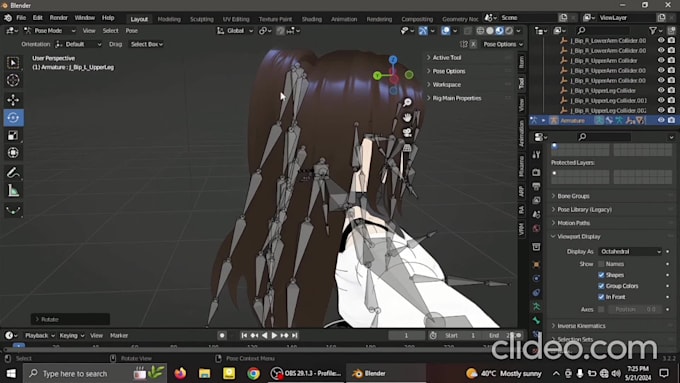Click the viewport zoom magnifier icon
Image resolution: width=680 pixels, height=383 pixels.
407,102
